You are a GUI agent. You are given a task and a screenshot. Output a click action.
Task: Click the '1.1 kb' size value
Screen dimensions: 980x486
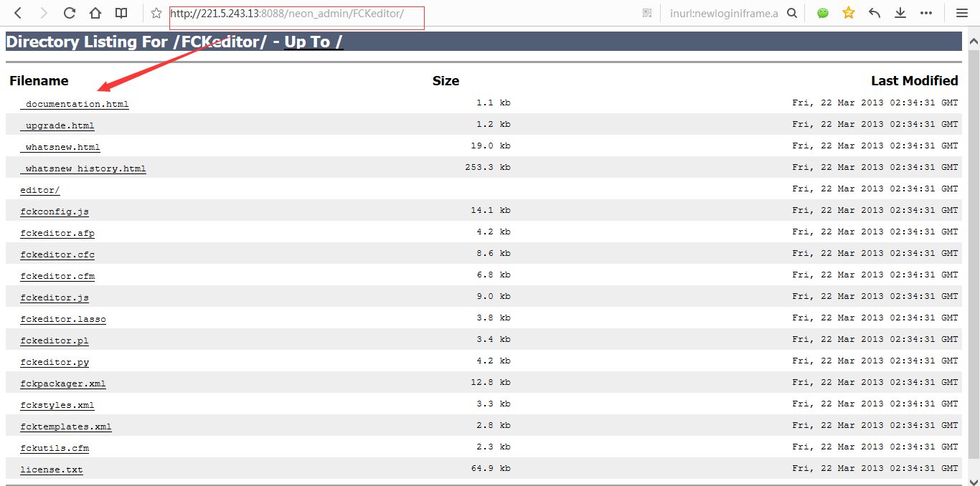[494, 103]
